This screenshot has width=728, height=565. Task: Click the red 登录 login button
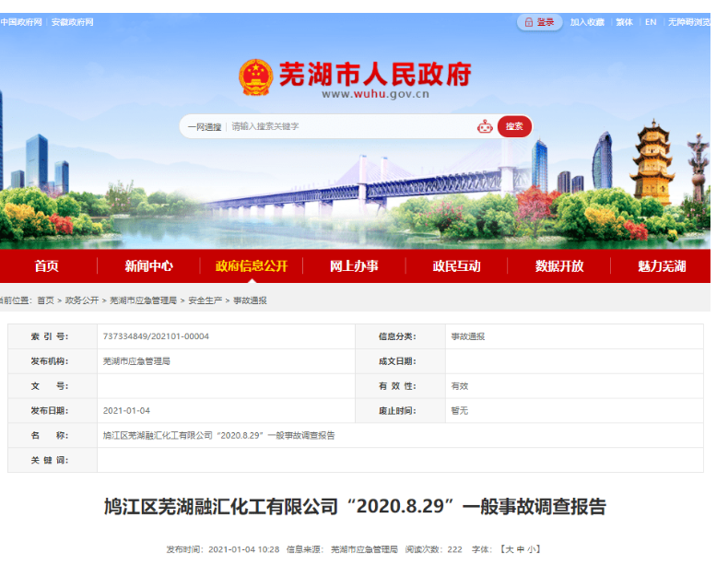[x=540, y=22]
